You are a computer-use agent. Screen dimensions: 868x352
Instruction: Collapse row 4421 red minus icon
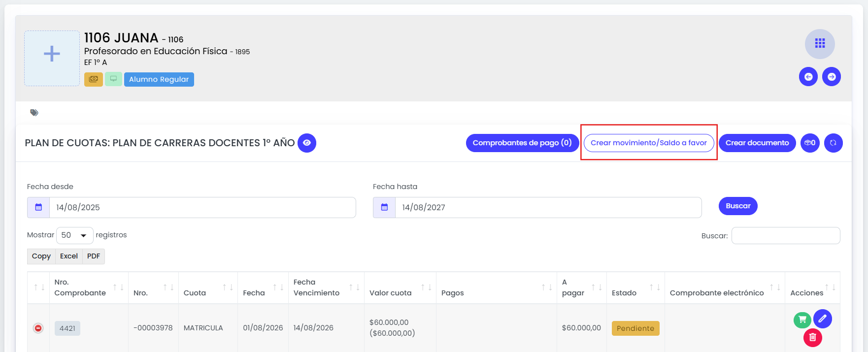(x=38, y=328)
